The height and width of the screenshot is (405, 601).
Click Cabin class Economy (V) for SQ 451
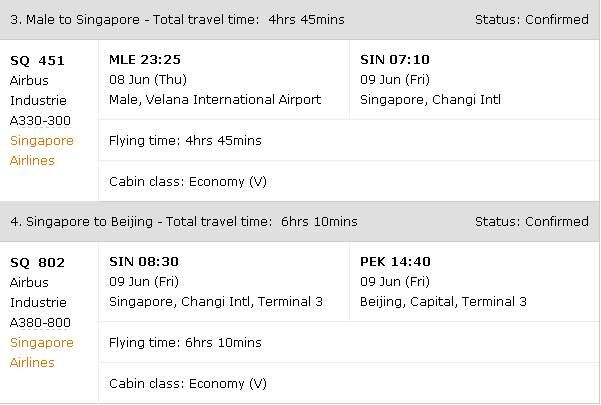tap(188, 181)
